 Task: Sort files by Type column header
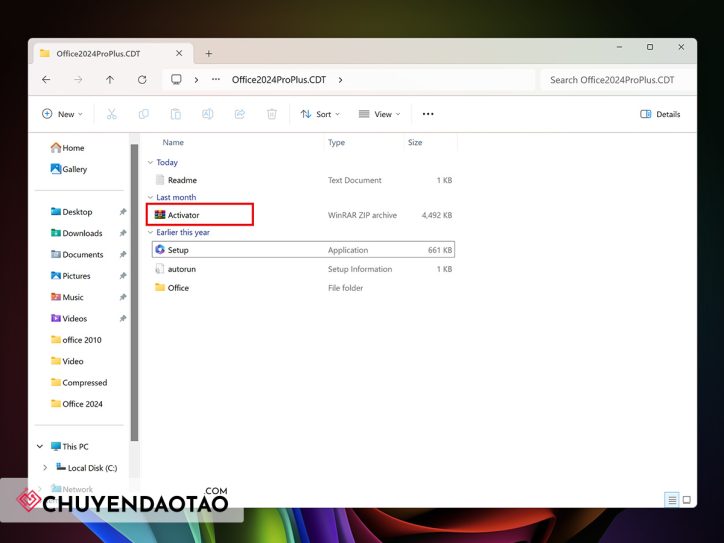pos(337,142)
